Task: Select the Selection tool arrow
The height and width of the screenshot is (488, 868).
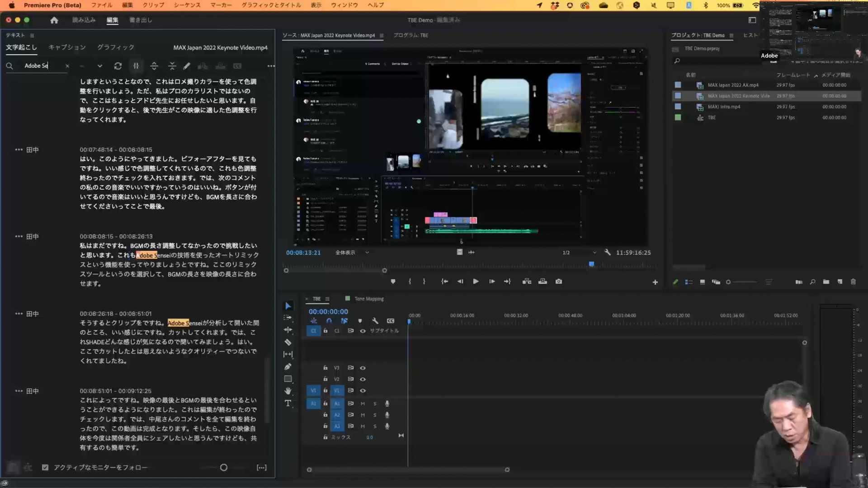Action: (288, 306)
